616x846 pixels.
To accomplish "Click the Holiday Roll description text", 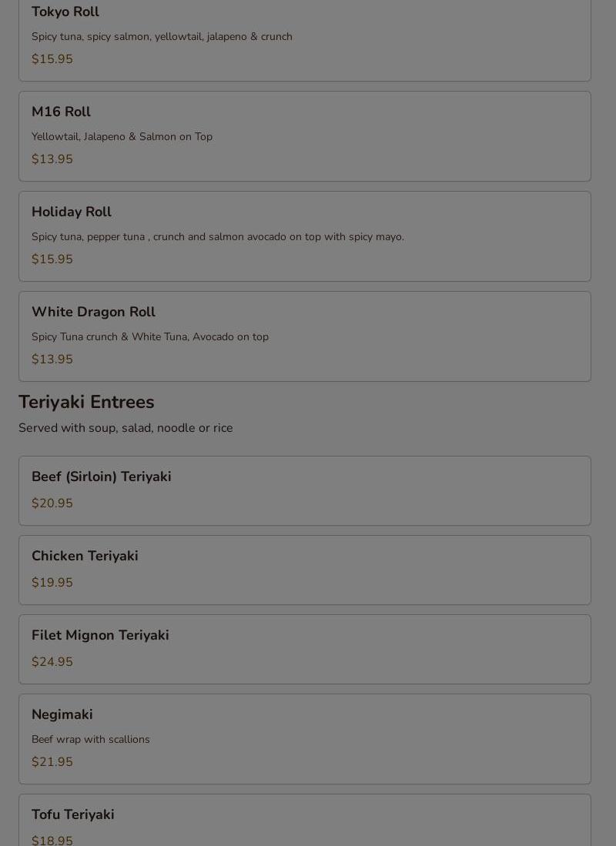I will point(217,237).
